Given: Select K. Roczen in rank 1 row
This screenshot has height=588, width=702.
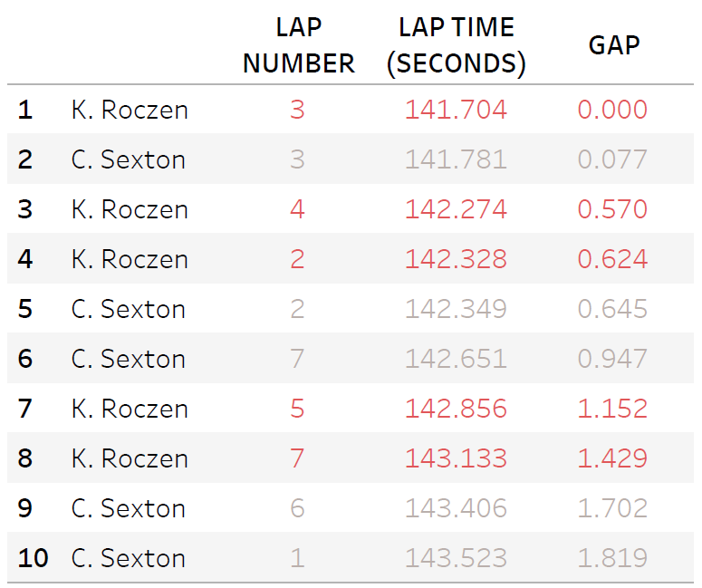Looking at the screenshot, I should pyautogui.click(x=130, y=111).
